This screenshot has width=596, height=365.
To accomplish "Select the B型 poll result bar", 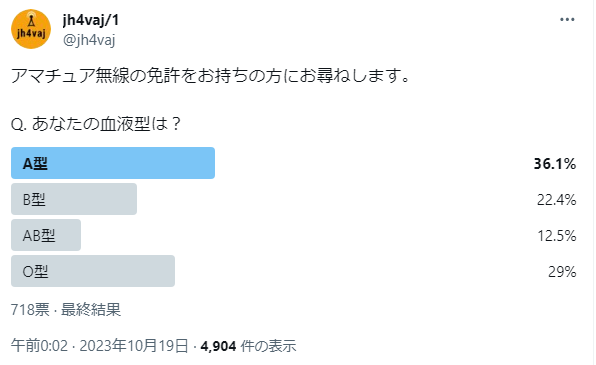I will coord(74,199).
